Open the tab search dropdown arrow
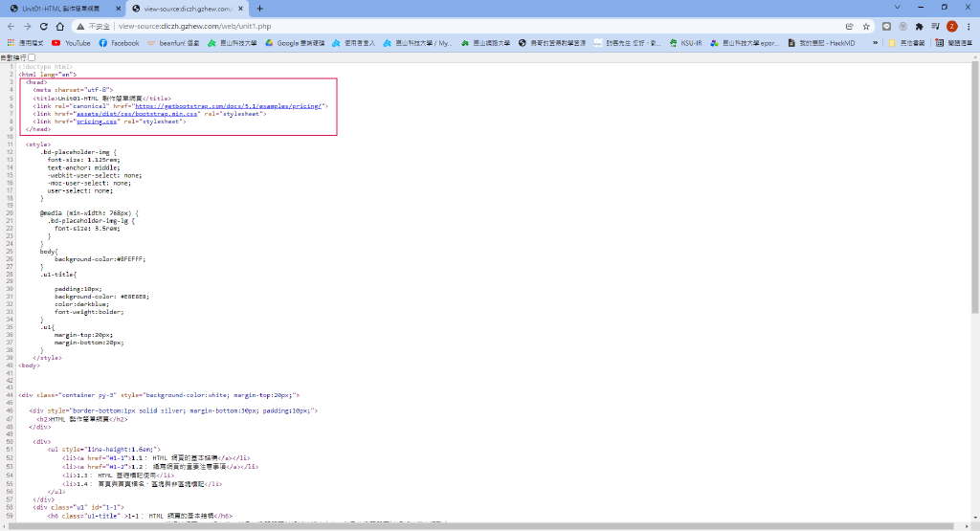This screenshot has width=980, height=531. pos(897,8)
